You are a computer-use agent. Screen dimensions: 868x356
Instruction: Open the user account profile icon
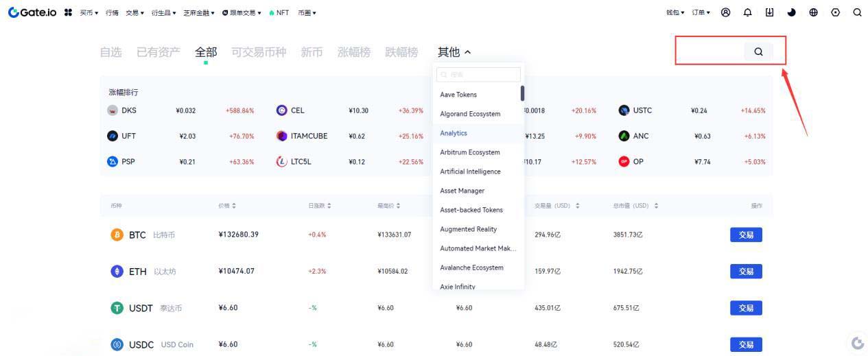(725, 12)
